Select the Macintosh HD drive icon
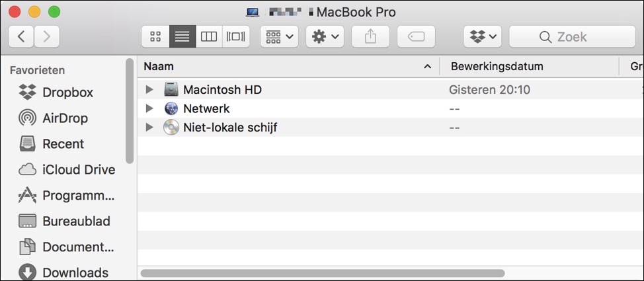This screenshot has height=281, width=644. click(171, 89)
